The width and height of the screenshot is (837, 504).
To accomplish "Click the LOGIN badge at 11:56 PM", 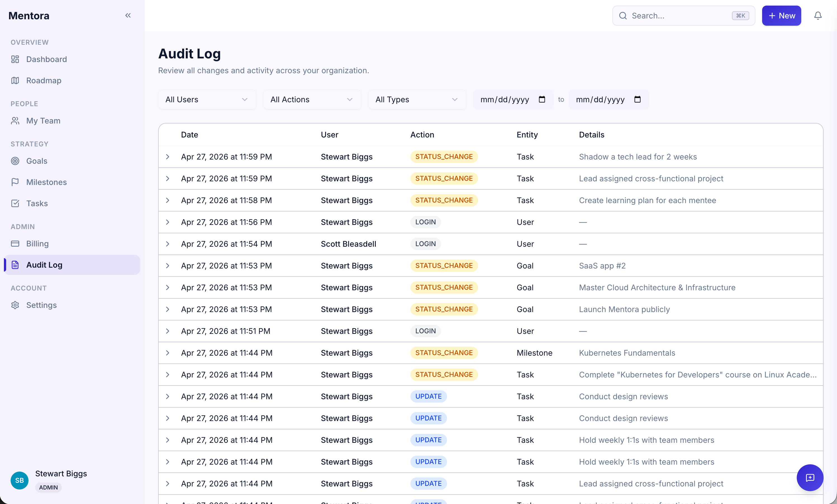I will tap(425, 222).
